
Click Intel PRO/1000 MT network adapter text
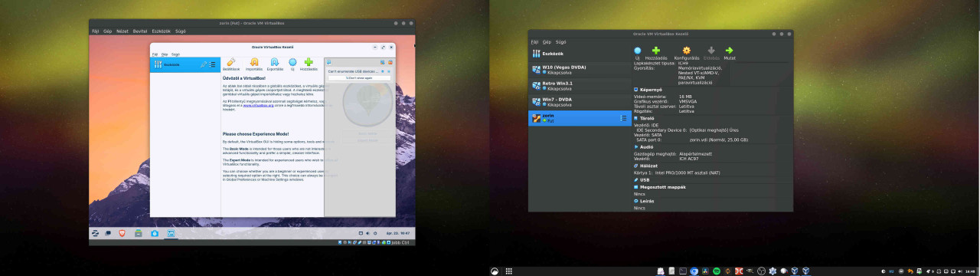687,172
